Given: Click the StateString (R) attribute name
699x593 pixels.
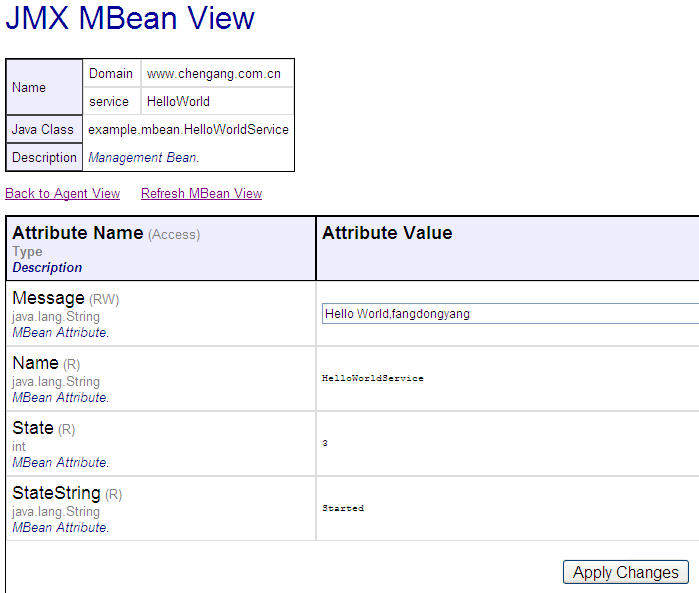Looking at the screenshot, I should pyautogui.click(x=67, y=494).
